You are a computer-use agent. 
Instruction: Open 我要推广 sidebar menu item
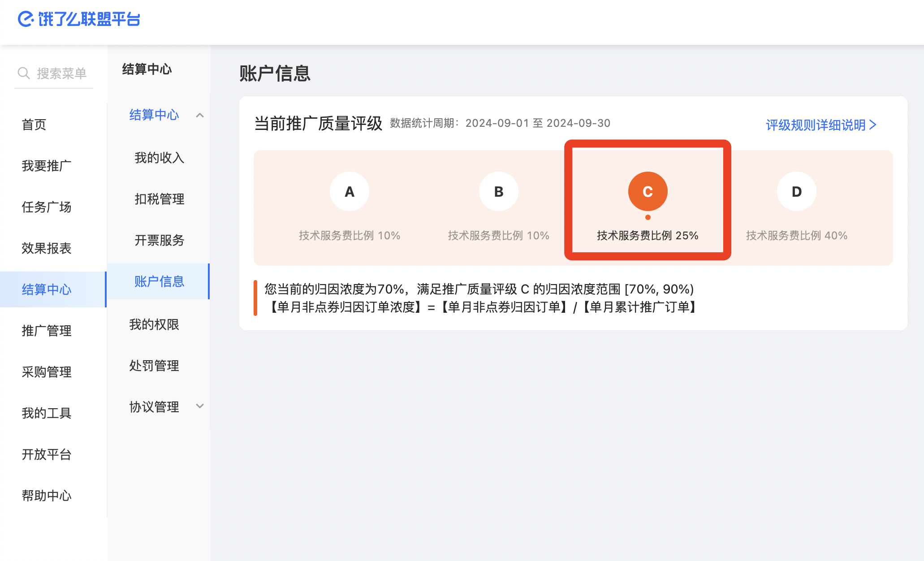(x=47, y=166)
